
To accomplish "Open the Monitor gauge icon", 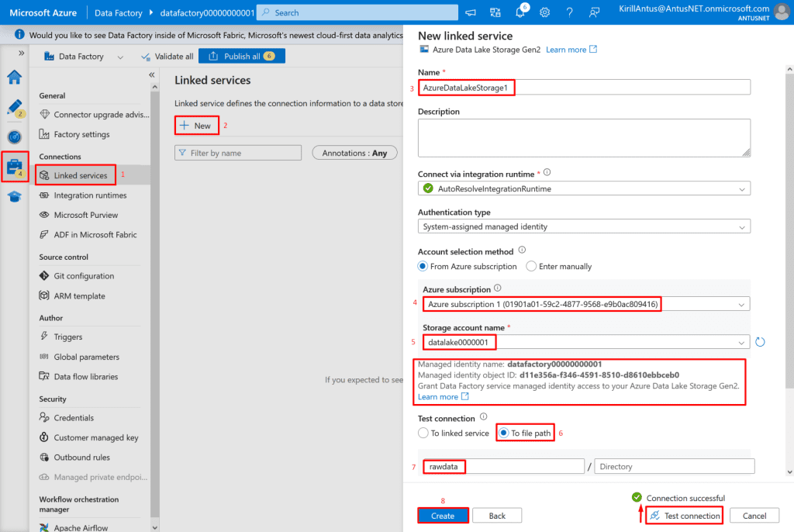I will click(x=15, y=136).
